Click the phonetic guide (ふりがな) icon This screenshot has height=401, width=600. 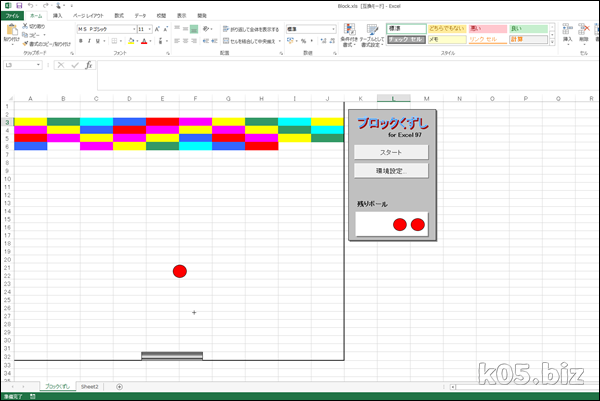point(160,41)
